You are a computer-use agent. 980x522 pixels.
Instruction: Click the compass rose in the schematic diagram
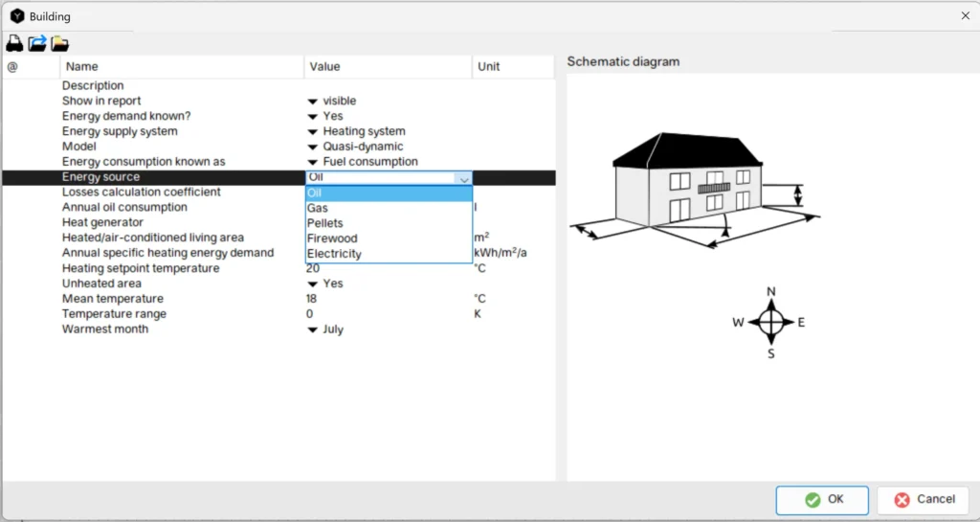(770, 323)
